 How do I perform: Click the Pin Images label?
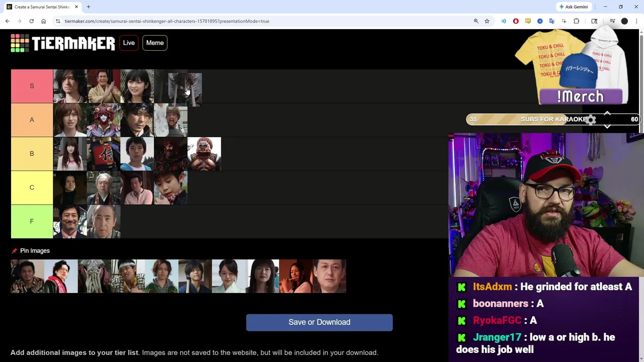coord(35,250)
